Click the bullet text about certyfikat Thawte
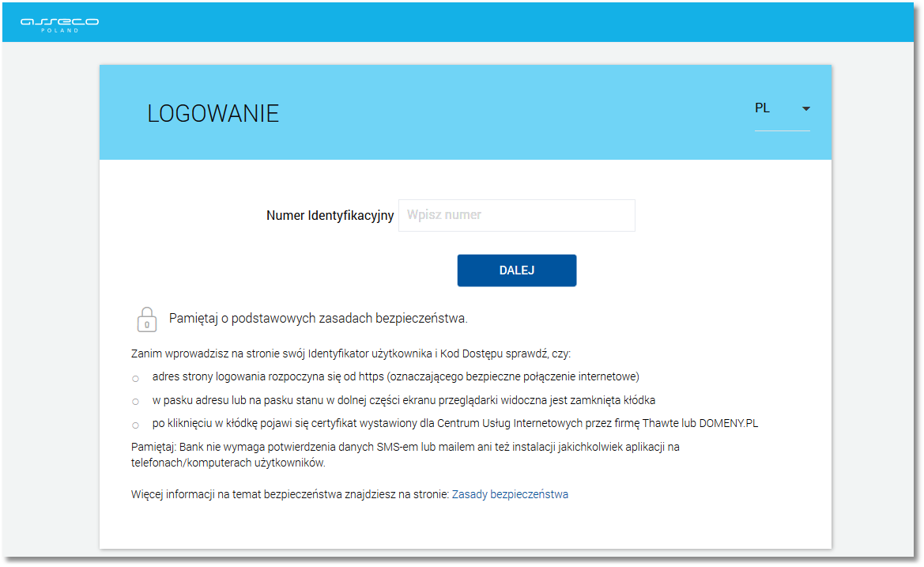This screenshot has height=567, width=924. click(455, 423)
